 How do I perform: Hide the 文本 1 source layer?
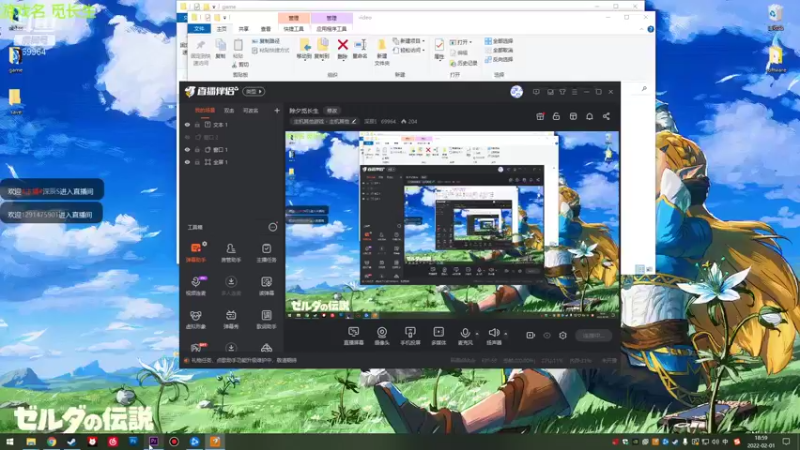(x=187, y=124)
